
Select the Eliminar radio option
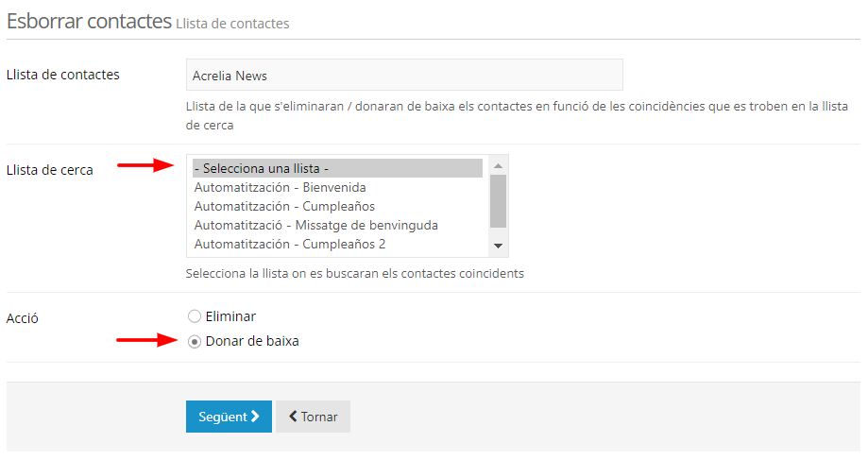point(195,316)
